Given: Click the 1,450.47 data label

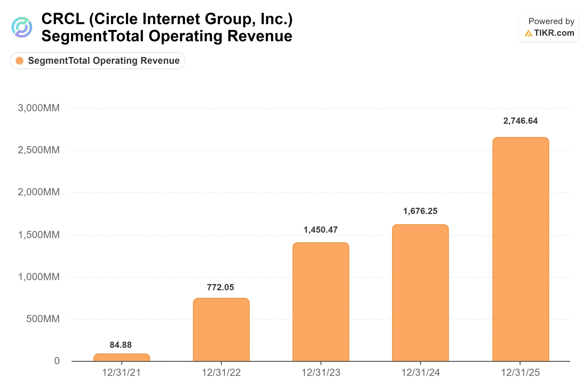Looking at the screenshot, I should (x=320, y=230).
